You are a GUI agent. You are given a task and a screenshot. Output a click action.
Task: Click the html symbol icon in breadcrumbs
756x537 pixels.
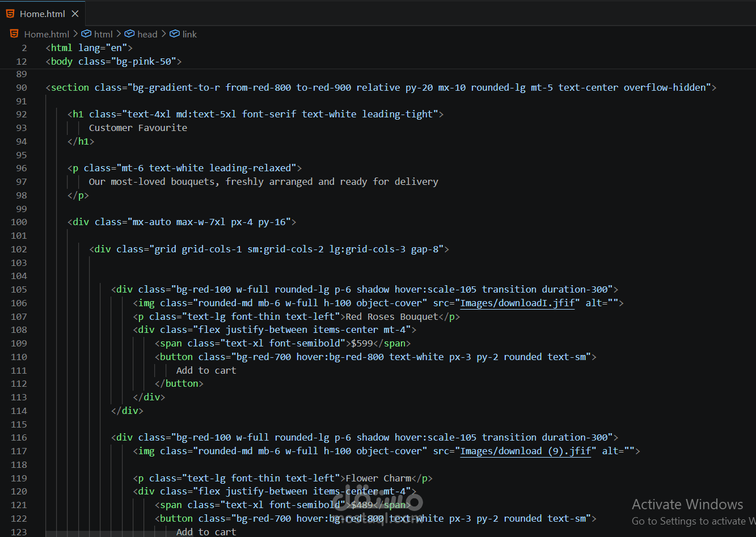(86, 34)
